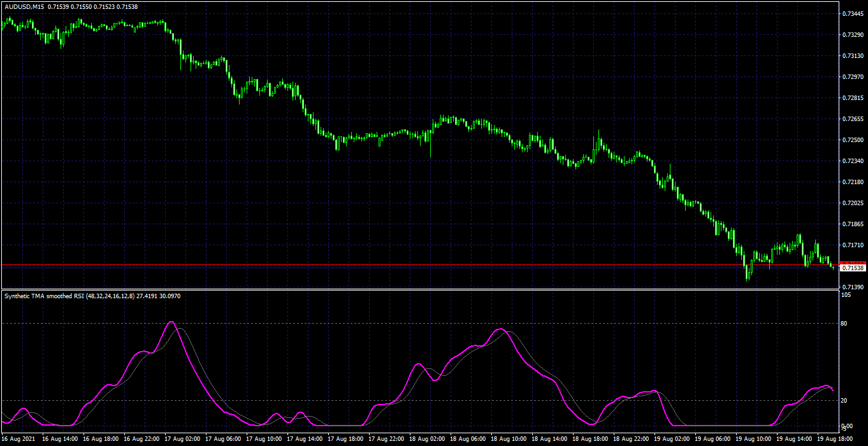Click the 0.00 value on RSI scale

point(847,426)
